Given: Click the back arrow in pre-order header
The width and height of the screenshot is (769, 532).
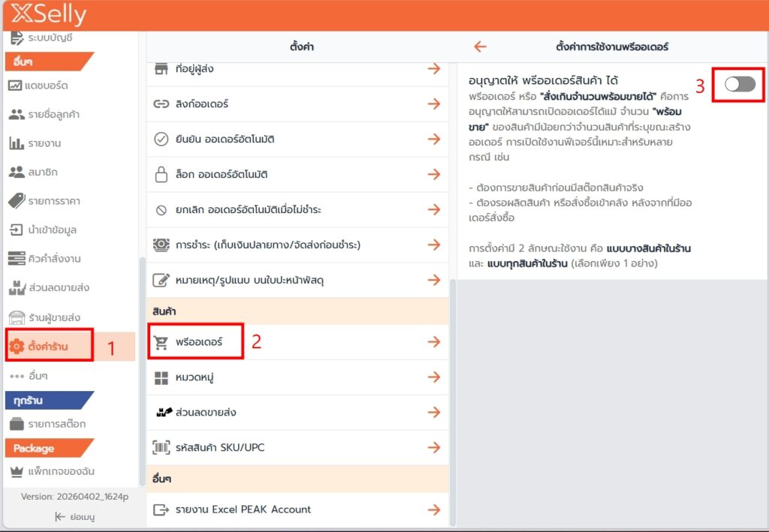Looking at the screenshot, I should [x=481, y=47].
